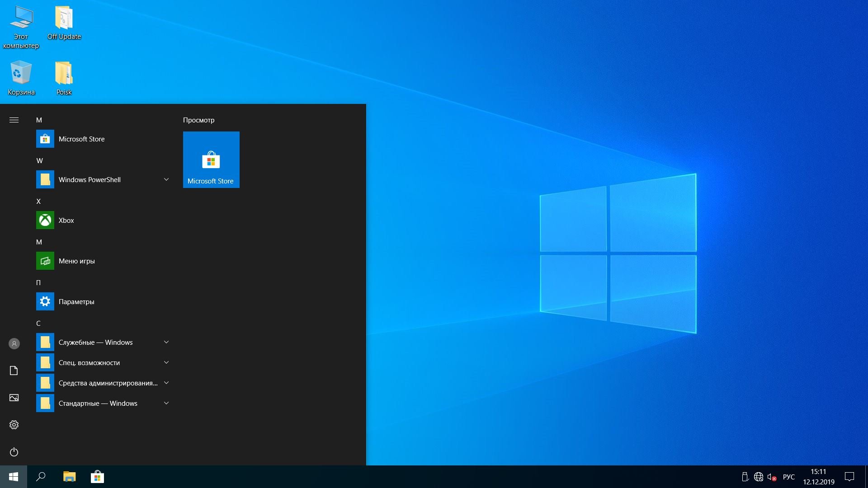The width and height of the screenshot is (868, 488).
Task: Select Microsoft Store from app list
Action: tap(81, 138)
